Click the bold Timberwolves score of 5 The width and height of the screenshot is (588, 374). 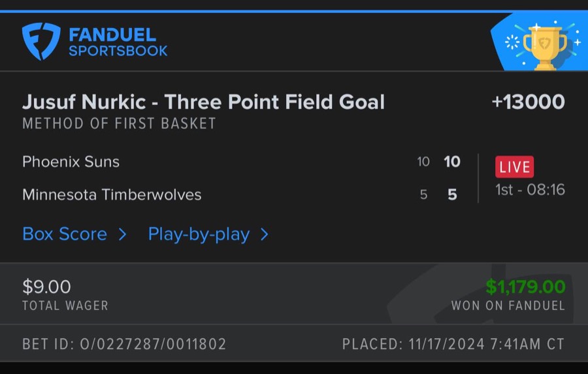(452, 195)
